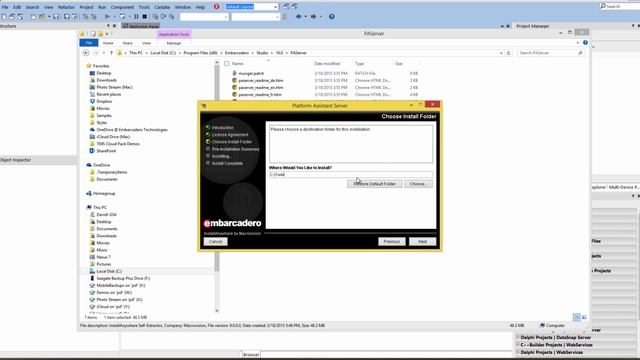
Task: Open Run button dropdown arrow
Action: point(114,17)
